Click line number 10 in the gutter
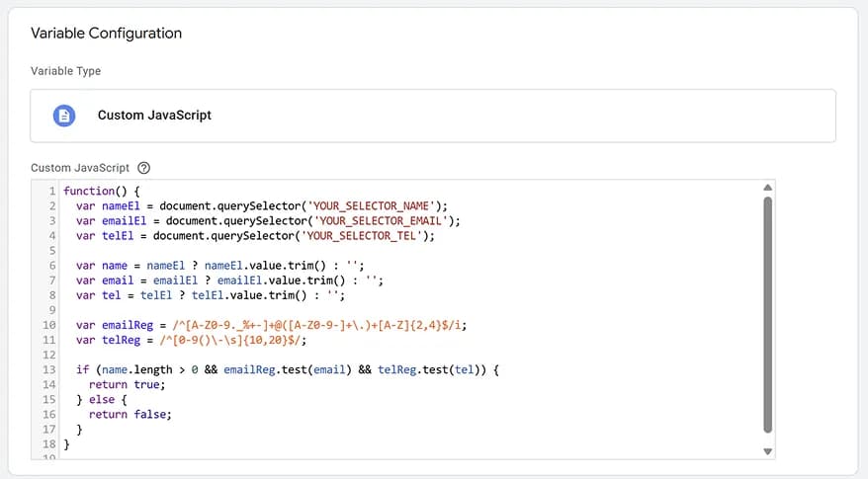 48,325
